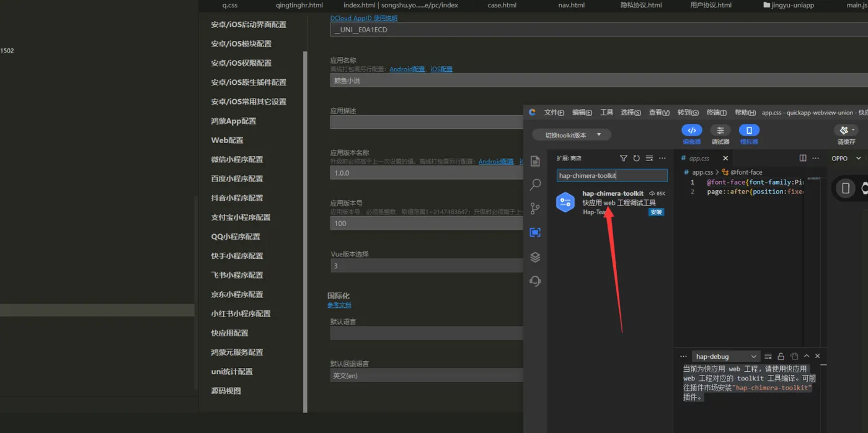This screenshot has height=433, width=868.
Task: Open more actions in extensions panel header
Action: point(662,159)
